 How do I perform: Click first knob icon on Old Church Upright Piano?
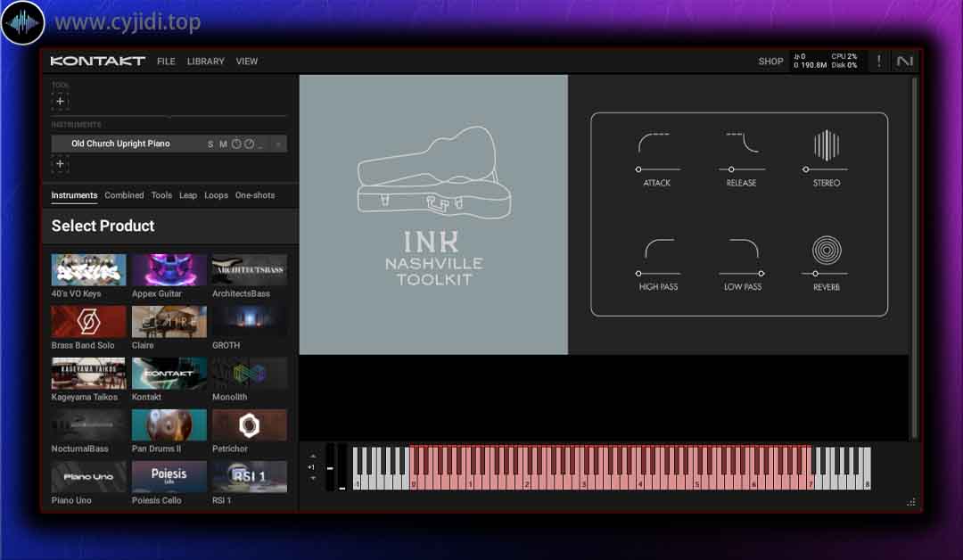236,144
